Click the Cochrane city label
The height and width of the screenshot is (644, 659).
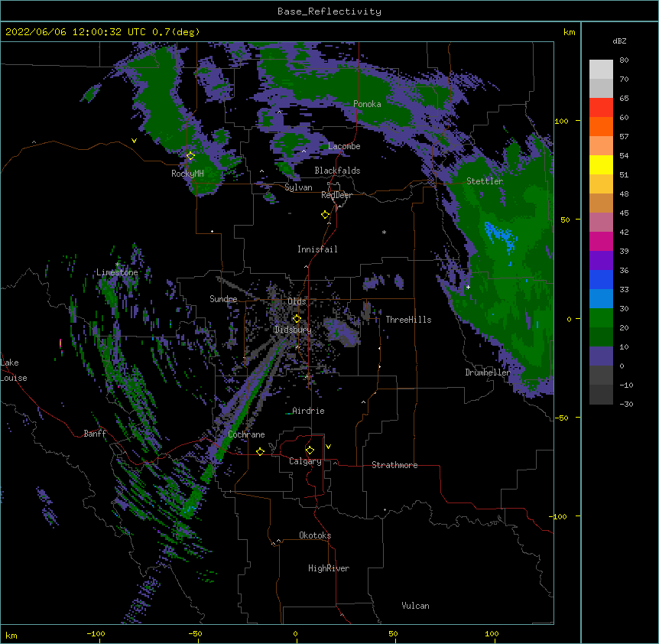pos(246,434)
